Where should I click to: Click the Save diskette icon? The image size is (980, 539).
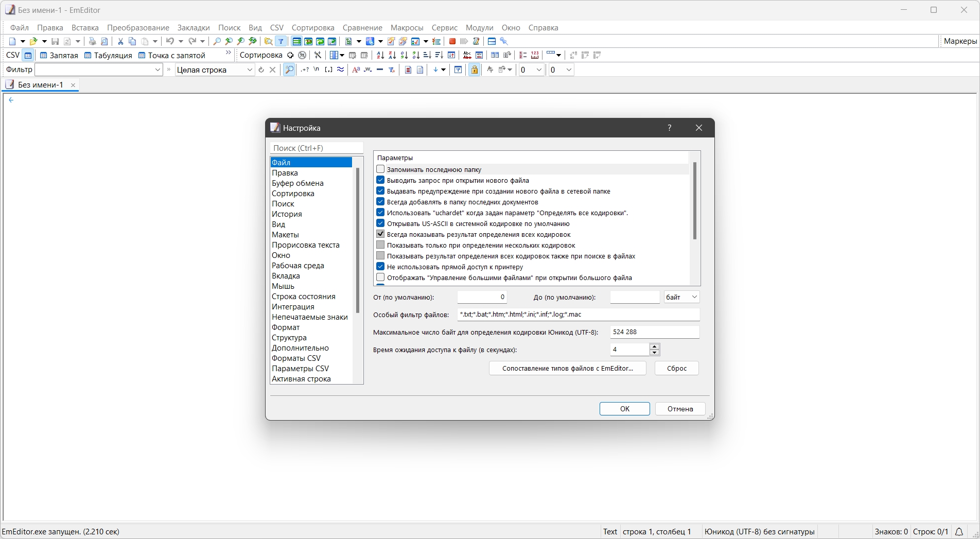(55, 41)
